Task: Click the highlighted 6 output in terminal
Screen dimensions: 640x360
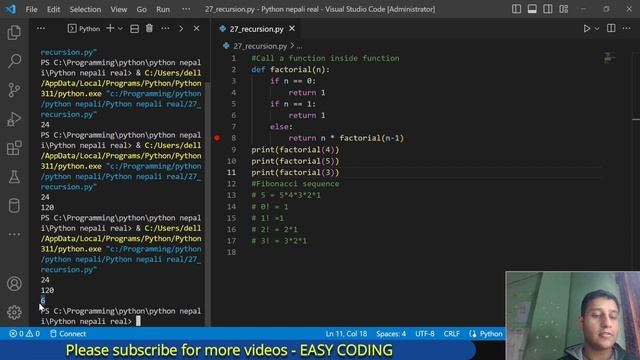Action: point(43,300)
